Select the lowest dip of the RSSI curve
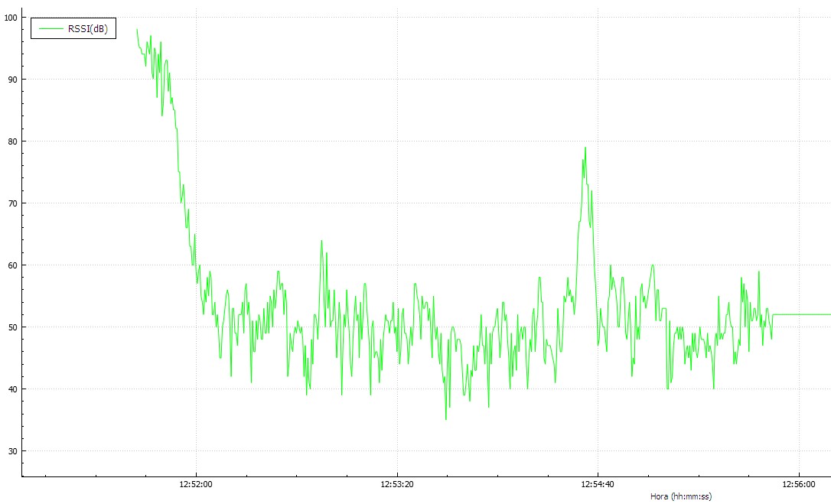The height and width of the screenshot is (504, 831). pos(446,418)
